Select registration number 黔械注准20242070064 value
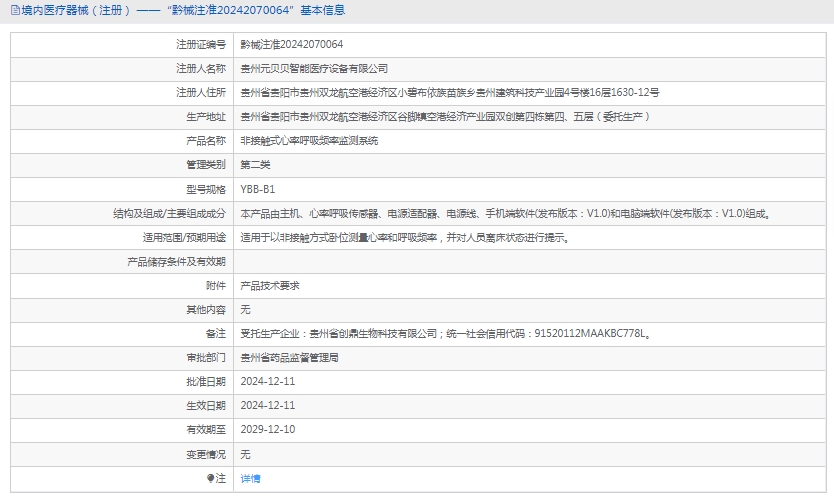834x498 pixels. (291, 45)
